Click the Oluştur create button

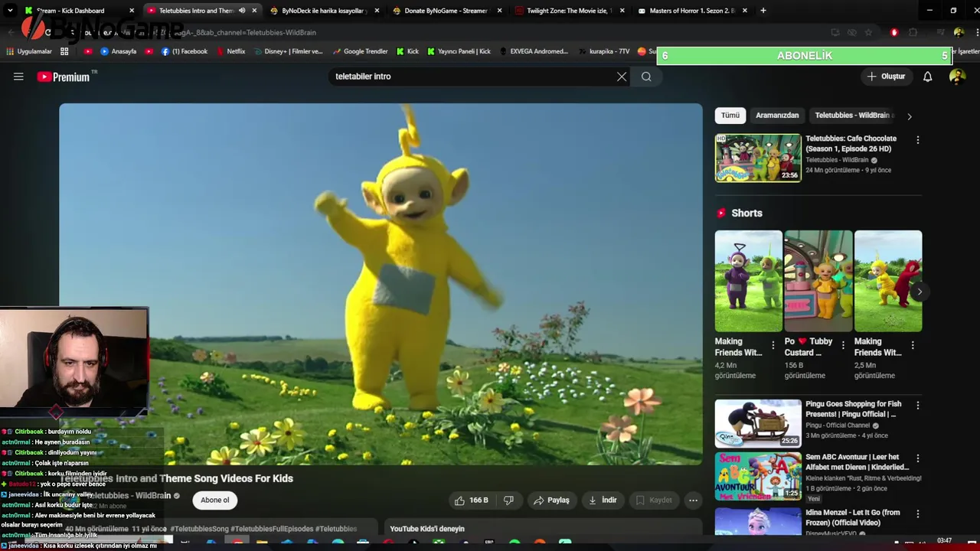coord(887,77)
